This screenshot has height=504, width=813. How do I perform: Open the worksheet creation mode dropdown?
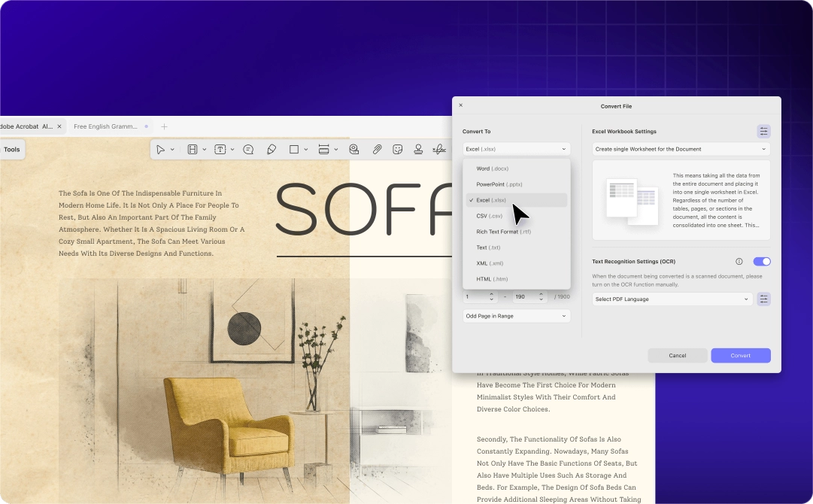click(x=681, y=149)
